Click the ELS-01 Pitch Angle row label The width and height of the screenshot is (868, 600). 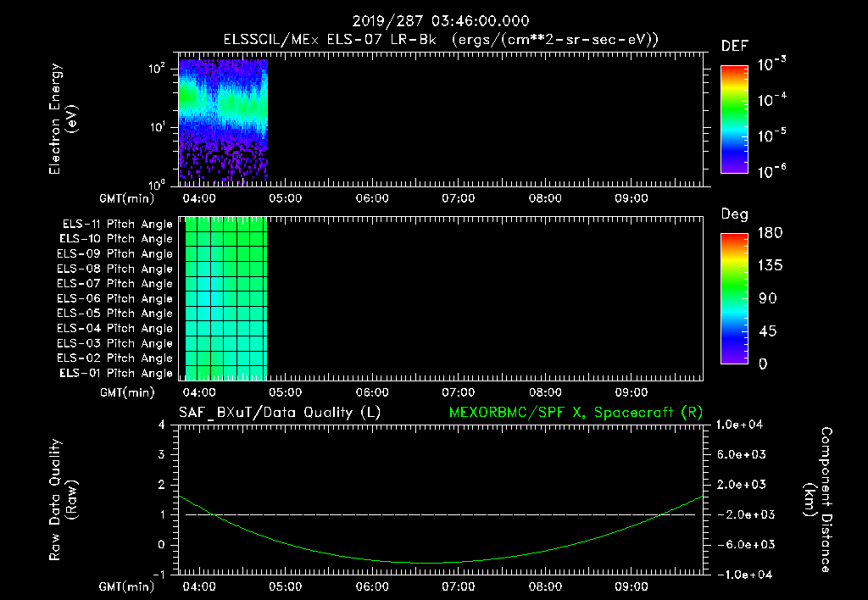116,373
